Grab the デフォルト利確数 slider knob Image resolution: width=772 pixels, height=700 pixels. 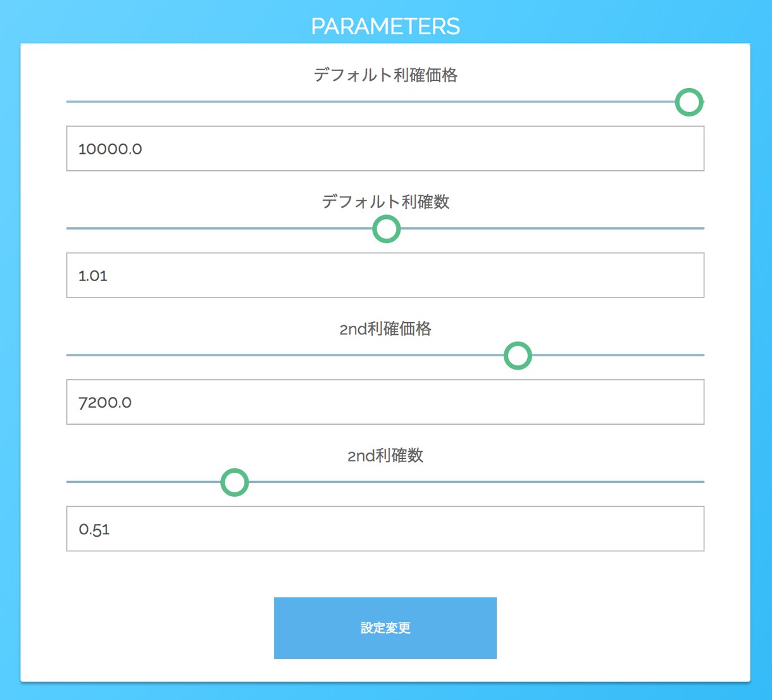[387, 229]
